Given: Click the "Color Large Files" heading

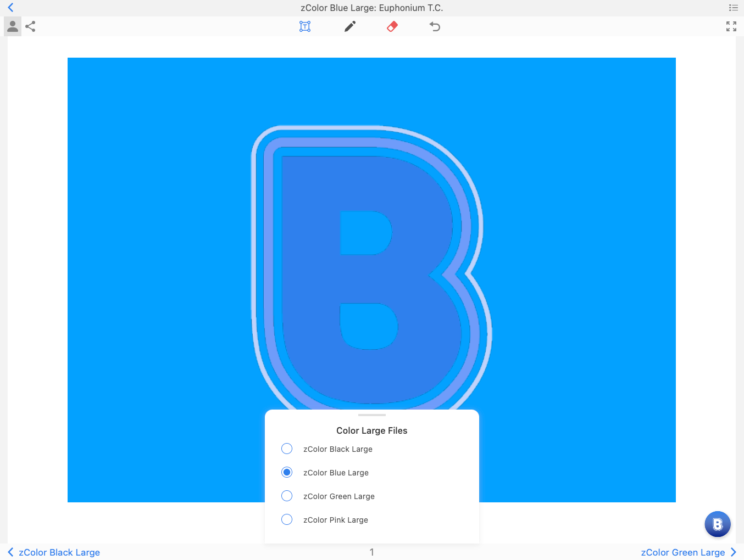Looking at the screenshot, I should (x=372, y=431).
